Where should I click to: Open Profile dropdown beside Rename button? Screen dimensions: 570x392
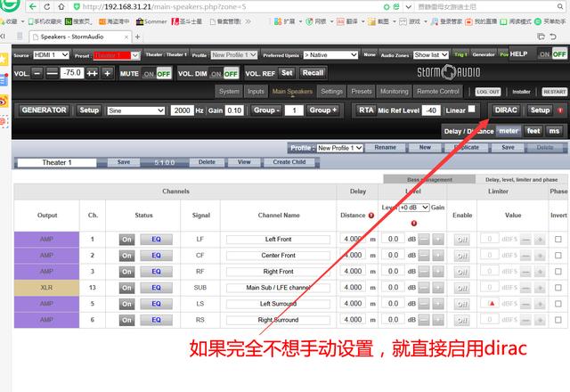pos(339,148)
